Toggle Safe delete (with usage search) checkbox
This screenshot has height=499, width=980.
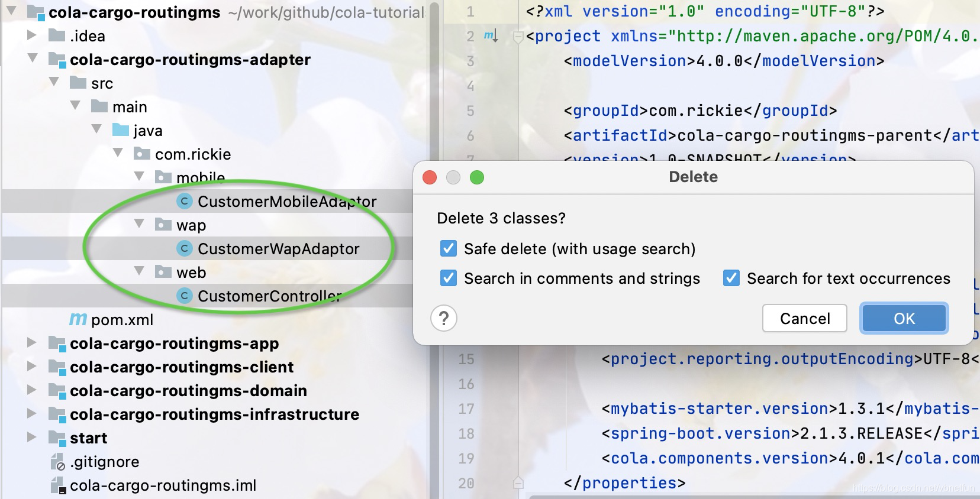449,248
